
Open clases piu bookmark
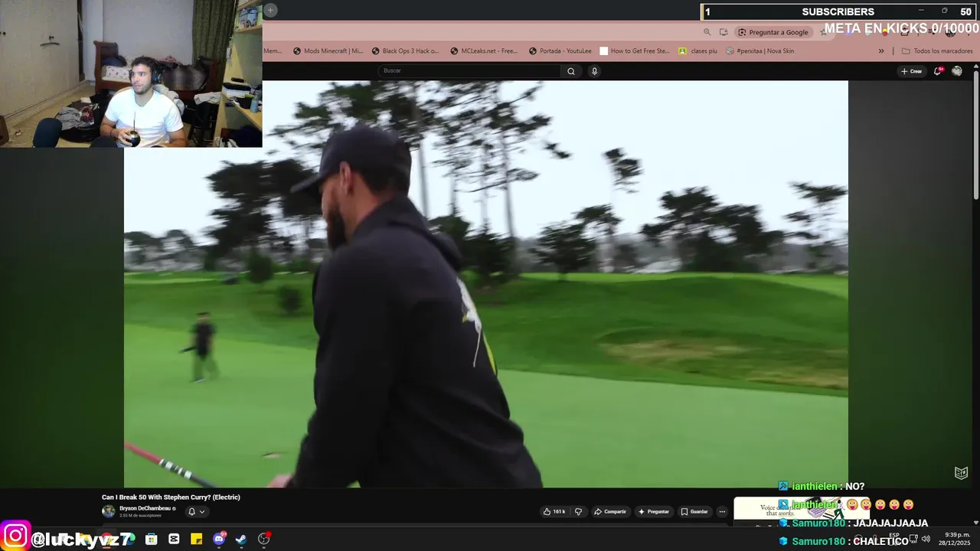pyautogui.click(x=698, y=51)
